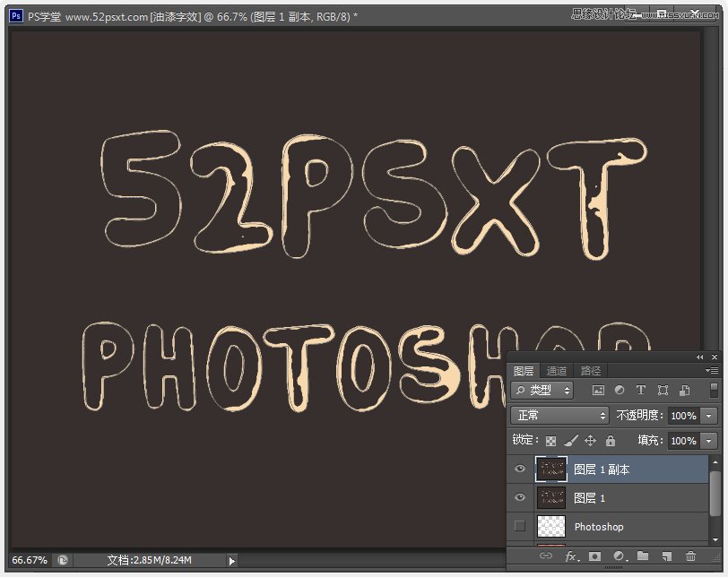This screenshot has height=577, width=728.
Task: Create a new layer
Action: pyautogui.click(x=667, y=556)
